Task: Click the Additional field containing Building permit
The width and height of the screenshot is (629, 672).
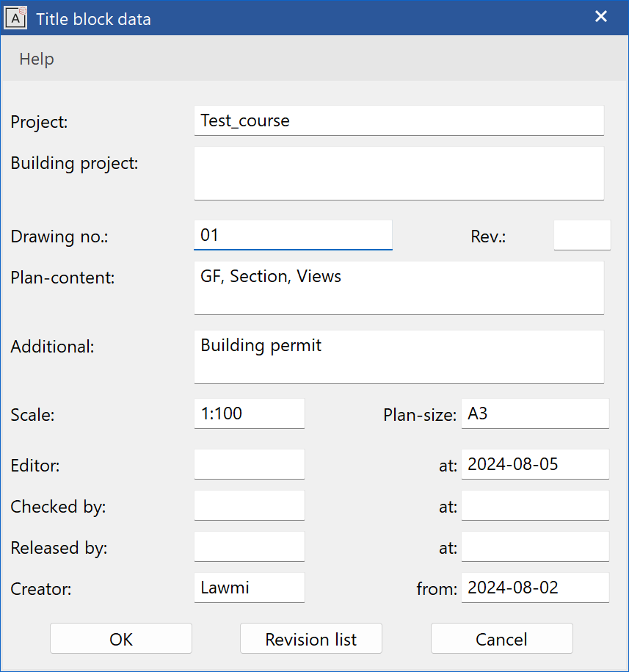Action: [x=399, y=356]
